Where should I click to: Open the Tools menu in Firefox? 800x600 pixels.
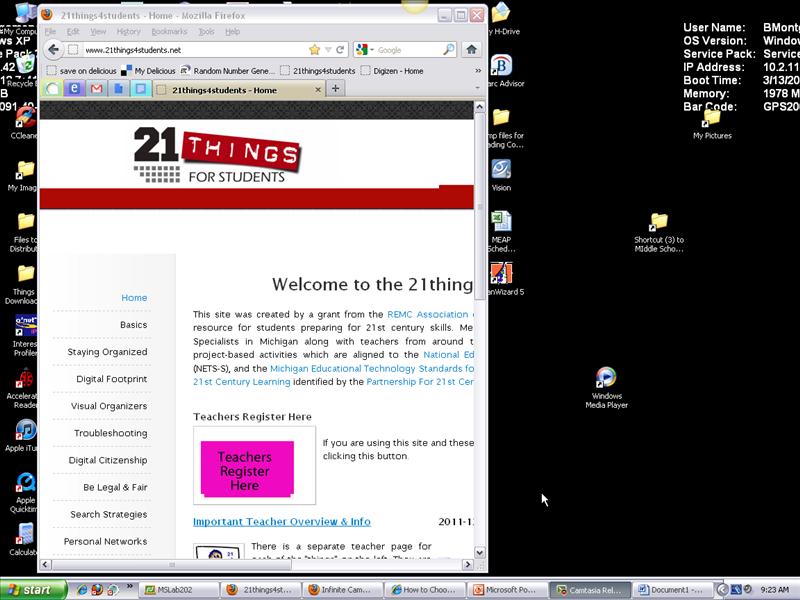coord(206,32)
